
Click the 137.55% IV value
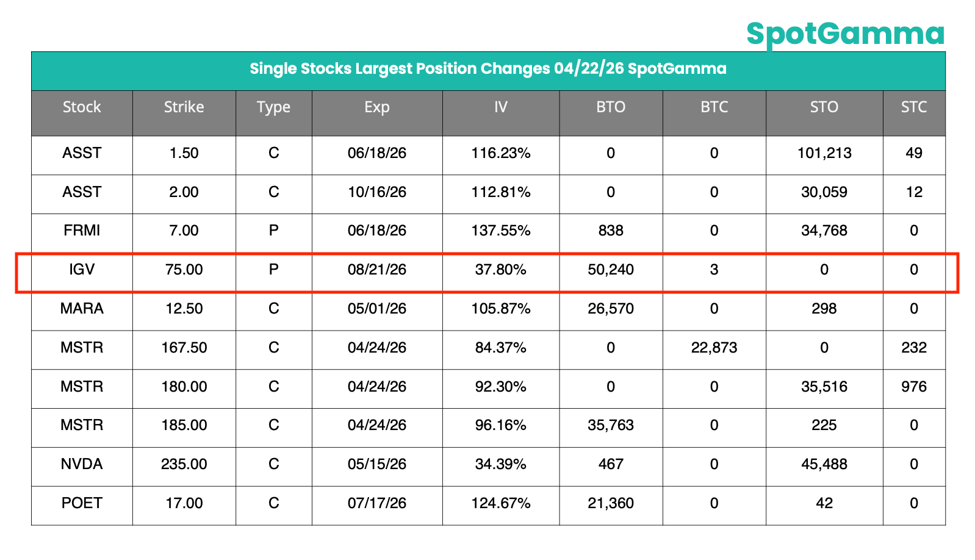click(500, 231)
